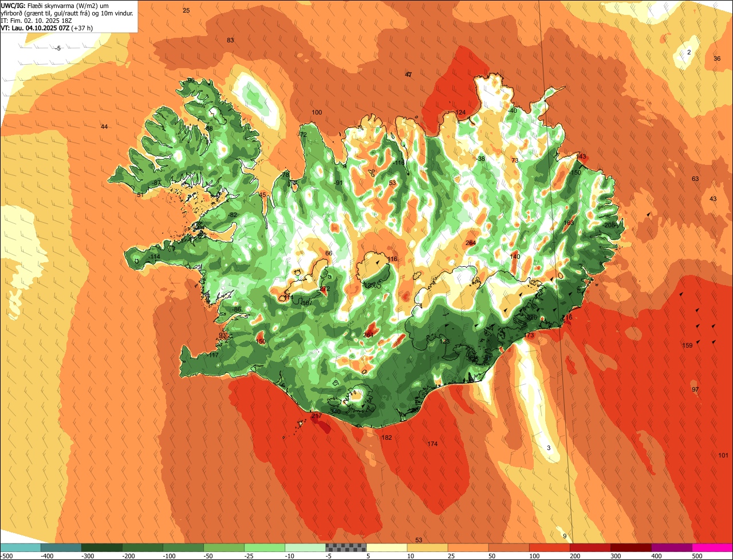Click the map value 73
This screenshot has width=733, height=560.
click(515, 160)
